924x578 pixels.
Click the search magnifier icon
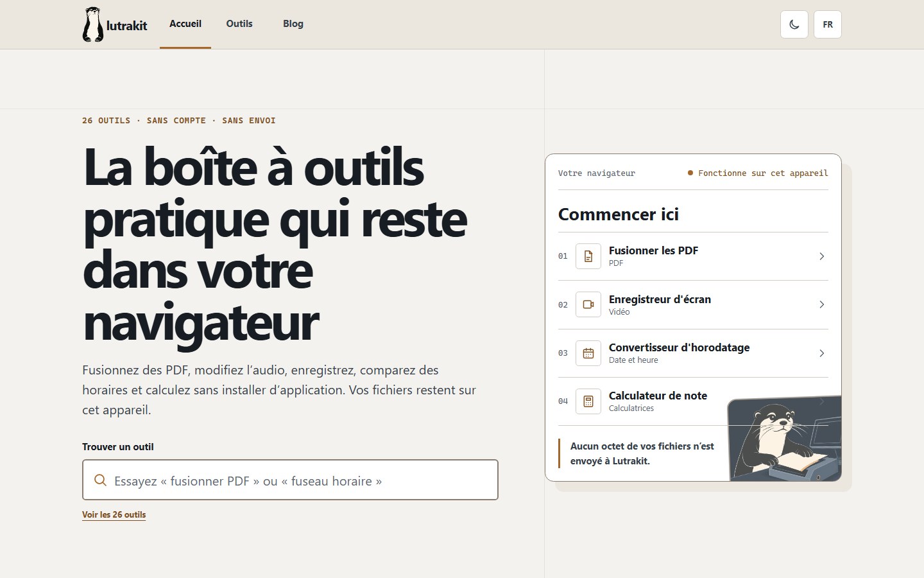tap(101, 480)
